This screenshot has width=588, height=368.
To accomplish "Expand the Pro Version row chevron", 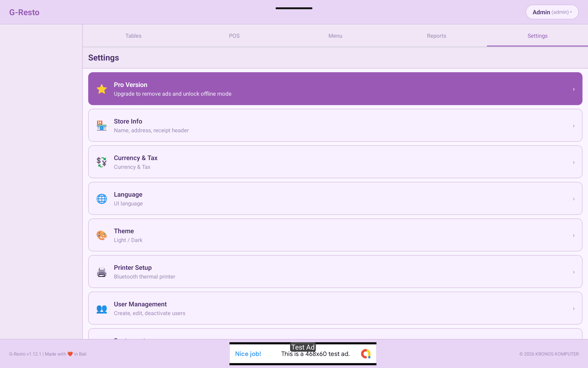I will pyautogui.click(x=574, y=89).
